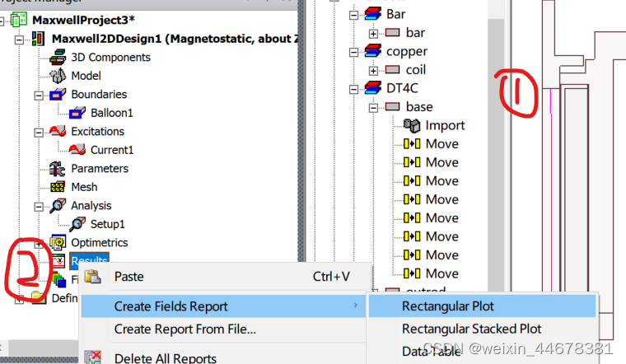Click the DT4C material layer icon

pyautogui.click(x=373, y=88)
